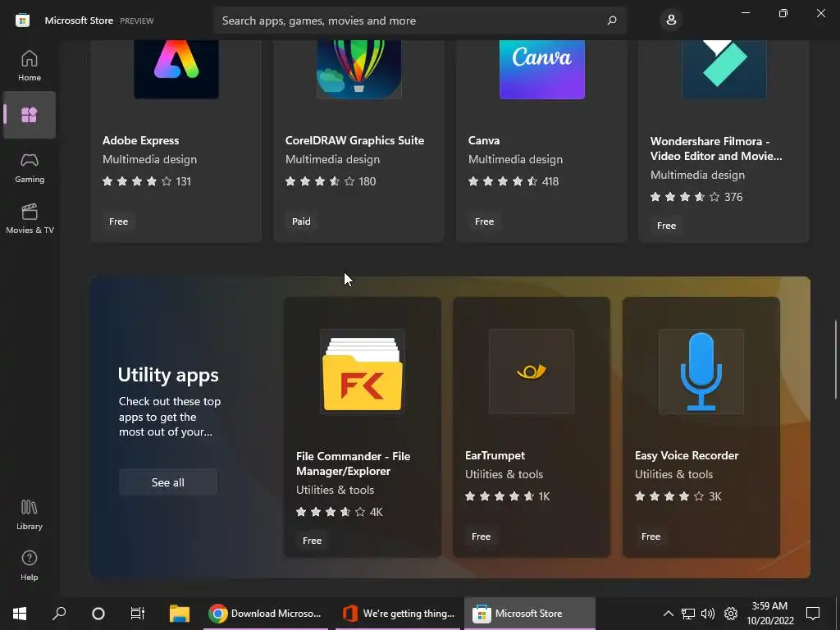Screen dimensions: 840x630
Task: Click Easy Voice Recorder 3K rating
Action: (678, 496)
